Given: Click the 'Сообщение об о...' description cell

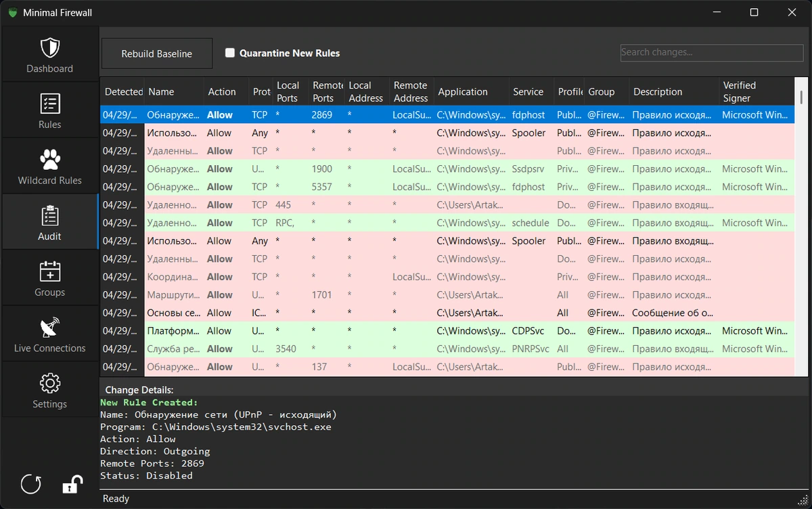Looking at the screenshot, I should coord(674,313).
